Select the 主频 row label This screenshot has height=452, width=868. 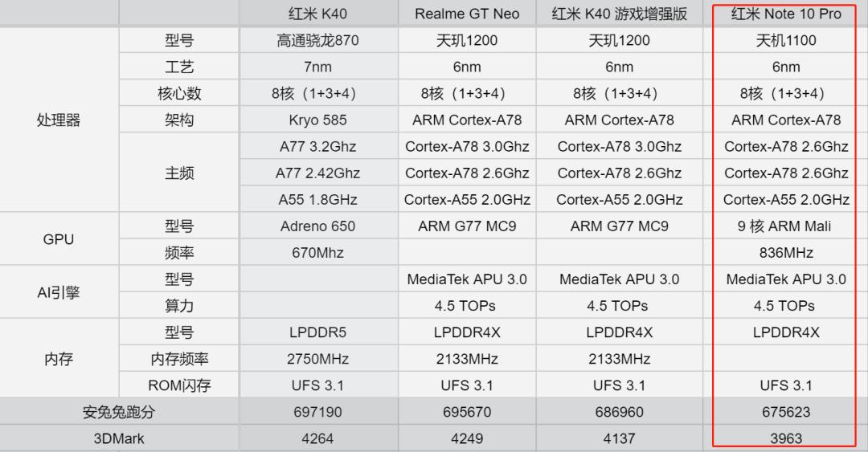click(x=178, y=173)
